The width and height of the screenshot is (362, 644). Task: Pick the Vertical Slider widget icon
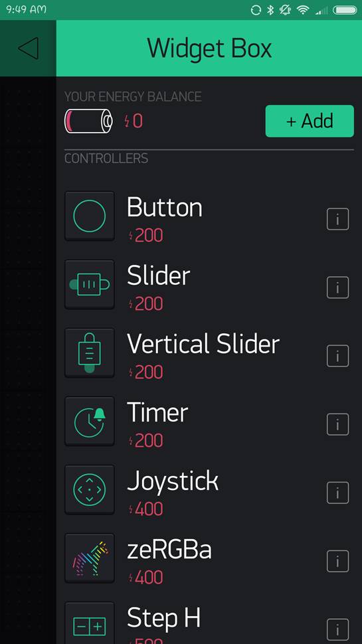pyautogui.click(x=90, y=353)
